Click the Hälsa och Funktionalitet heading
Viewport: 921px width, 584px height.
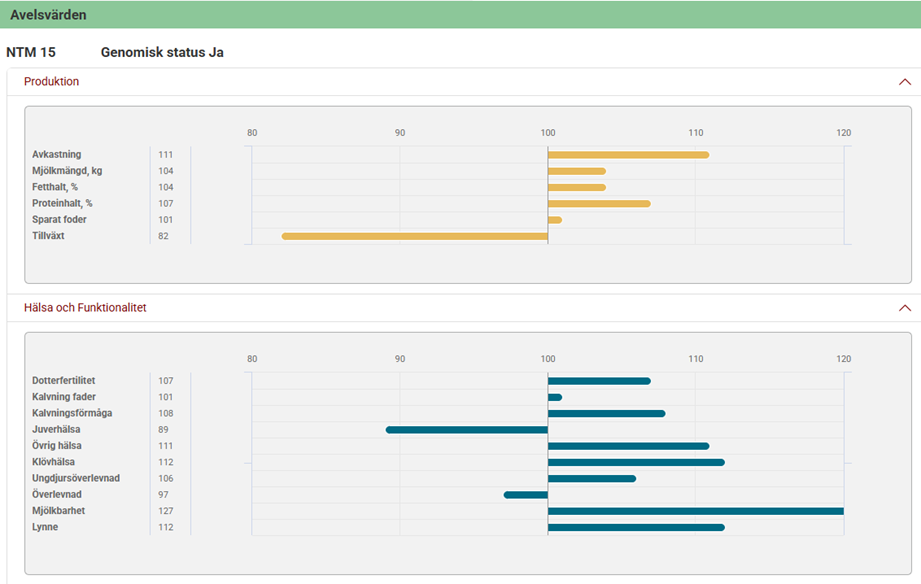85,308
